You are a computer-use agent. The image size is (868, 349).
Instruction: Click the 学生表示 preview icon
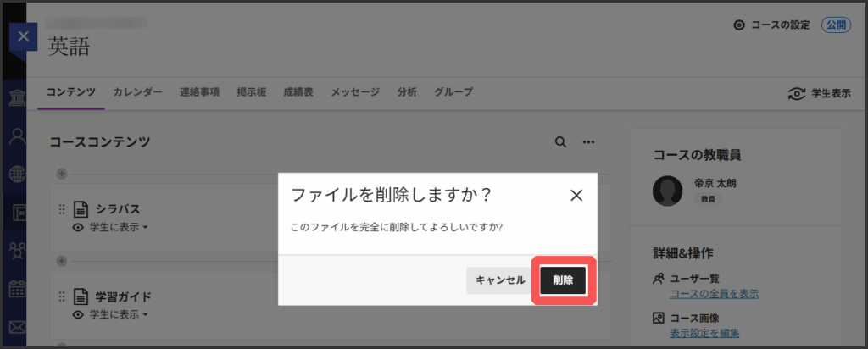(797, 94)
